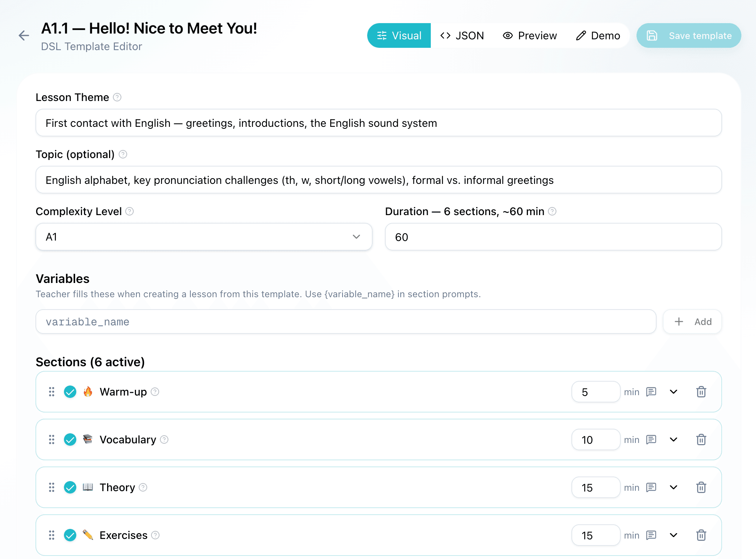
Task: Click Add to create a new variable
Action: click(692, 322)
